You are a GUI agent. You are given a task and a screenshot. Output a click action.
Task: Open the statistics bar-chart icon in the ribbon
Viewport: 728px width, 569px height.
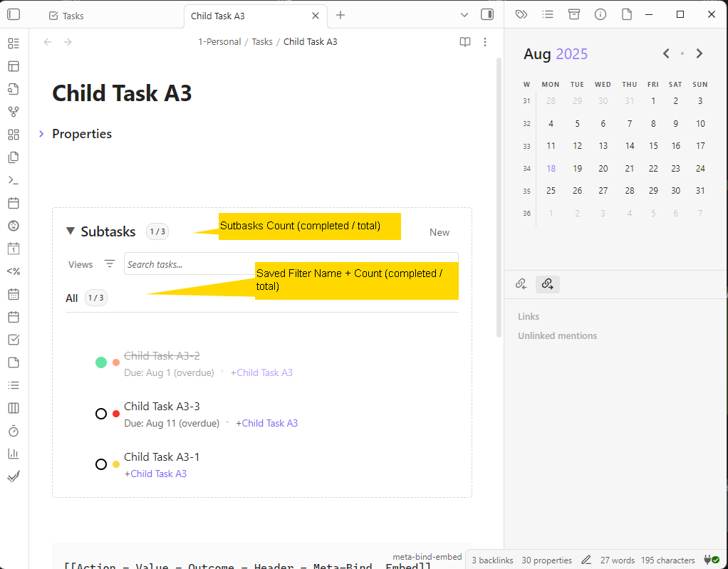(13, 453)
